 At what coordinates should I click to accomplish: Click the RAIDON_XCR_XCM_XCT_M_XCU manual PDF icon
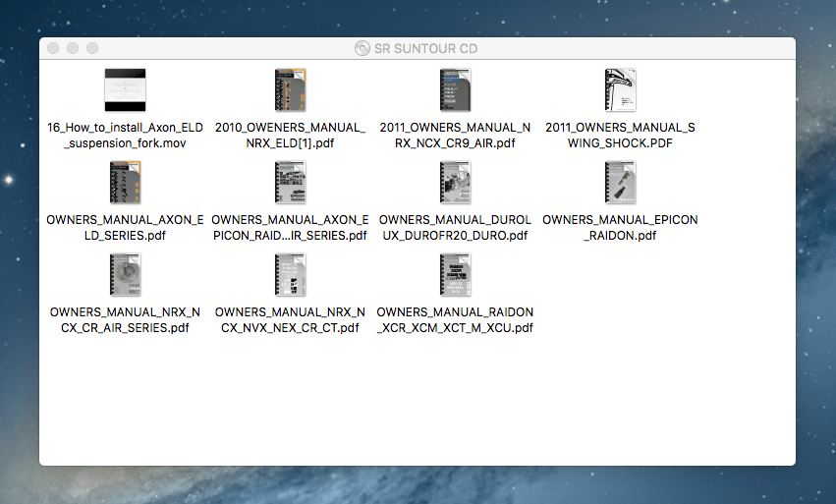(455, 275)
